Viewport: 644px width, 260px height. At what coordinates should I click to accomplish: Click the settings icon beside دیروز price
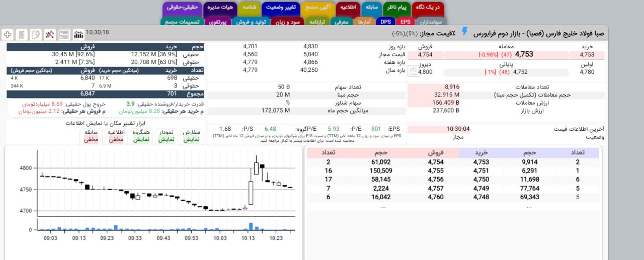pyautogui.click(x=414, y=72)
